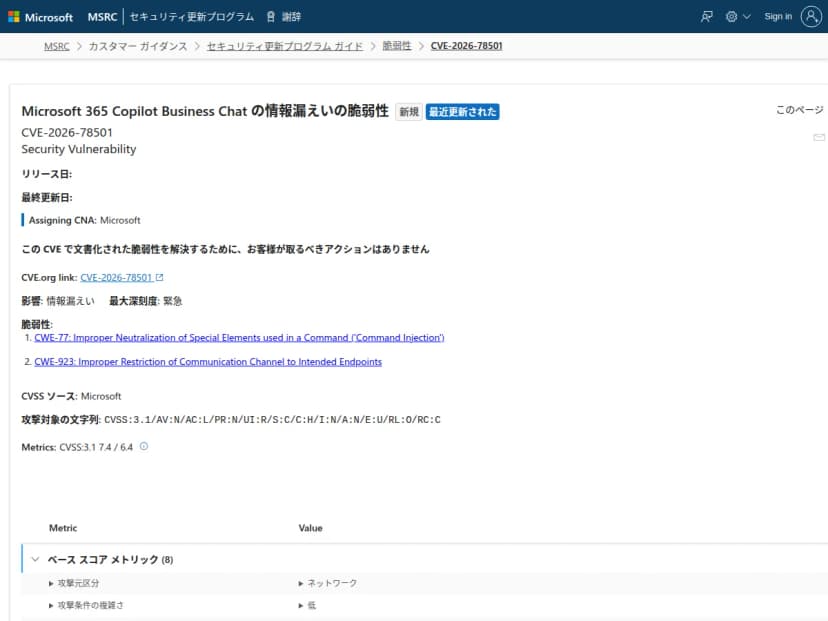Go to 脆弱性 breadcrumb link
Screen dimensions: 828x621
tap(397, 46)
